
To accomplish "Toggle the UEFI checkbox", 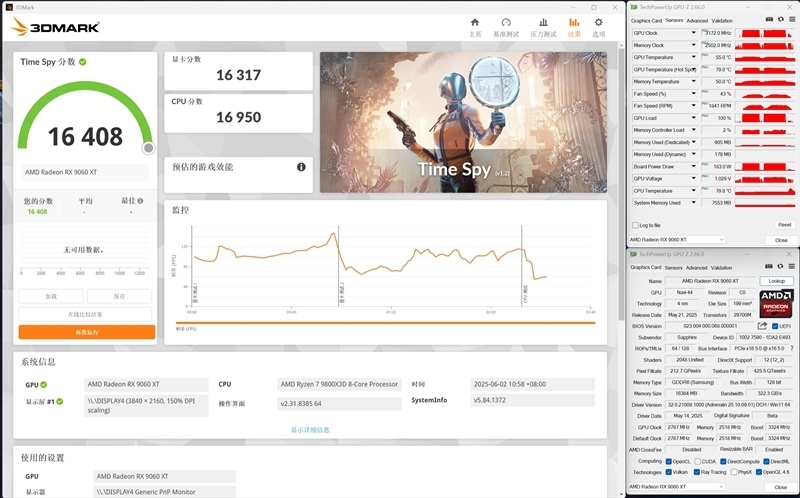I will pos(775,326).
